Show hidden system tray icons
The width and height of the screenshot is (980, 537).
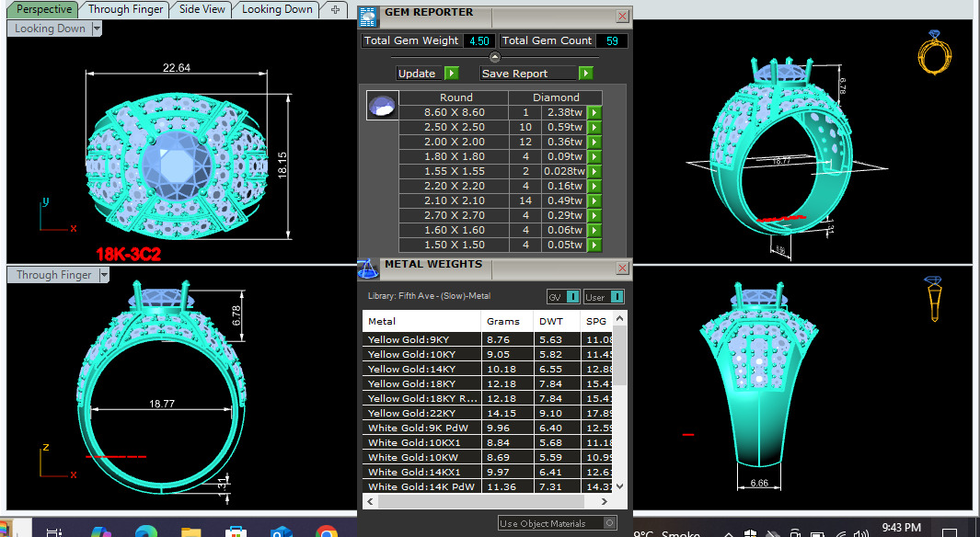tap(728, 534)
